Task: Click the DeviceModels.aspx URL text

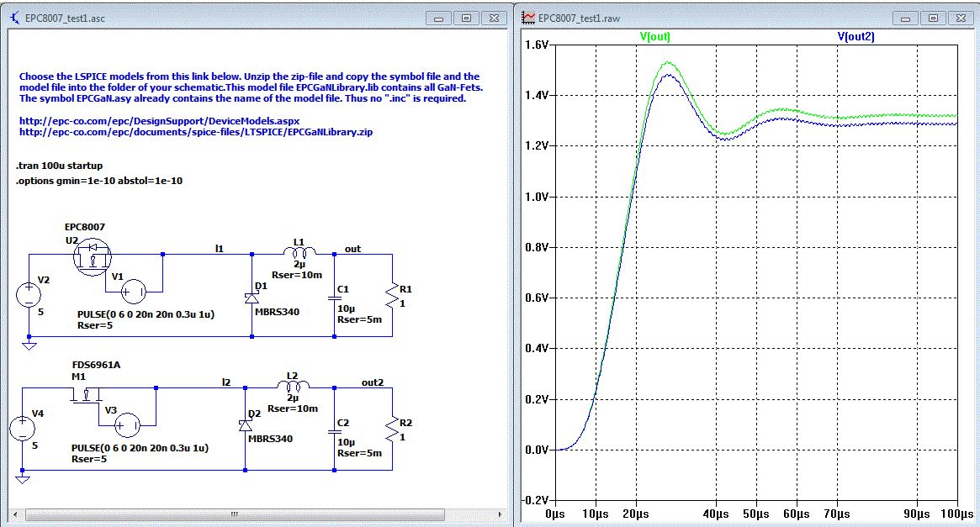Action: pos(159,121)
